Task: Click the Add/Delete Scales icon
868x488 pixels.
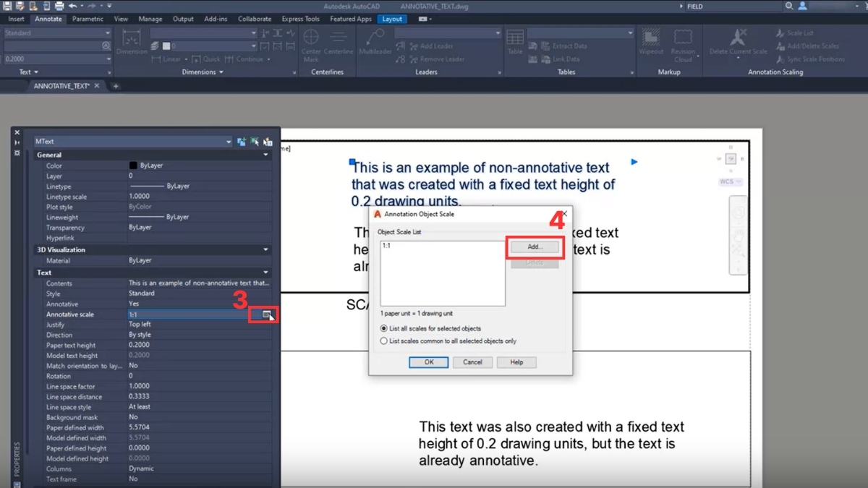Action: coord(780,46)
